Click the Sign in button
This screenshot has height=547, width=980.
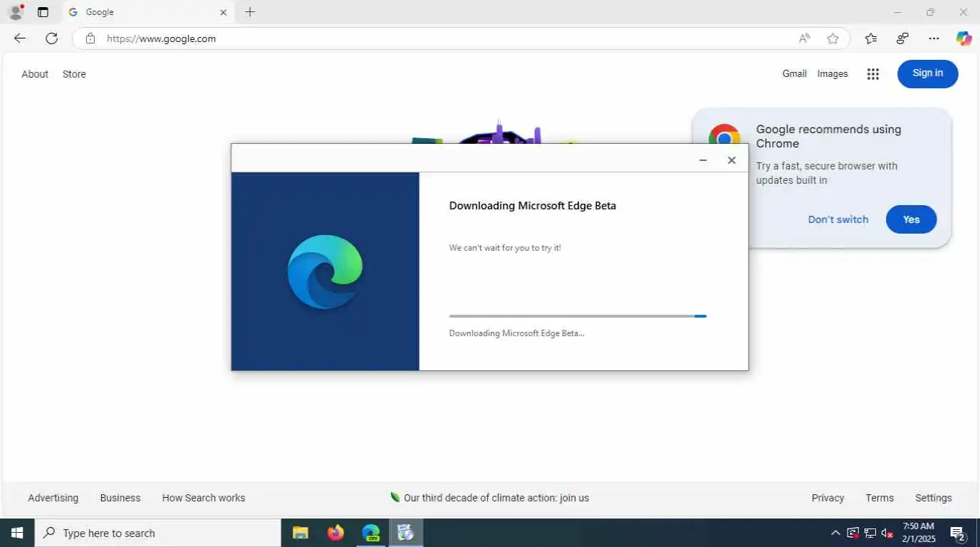click(927, 73)
